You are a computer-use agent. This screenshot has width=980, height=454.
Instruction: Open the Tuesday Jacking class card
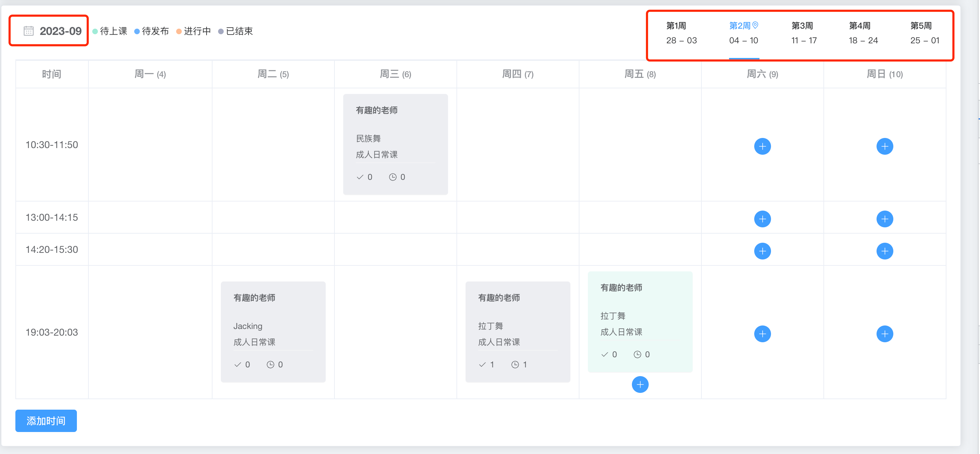[x=273, y=331]
